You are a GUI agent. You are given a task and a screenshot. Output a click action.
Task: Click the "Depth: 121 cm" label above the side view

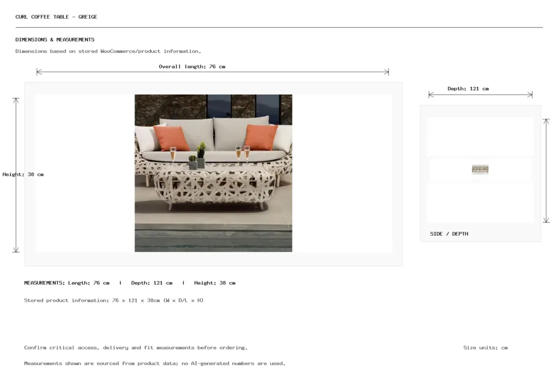point(468,89)
